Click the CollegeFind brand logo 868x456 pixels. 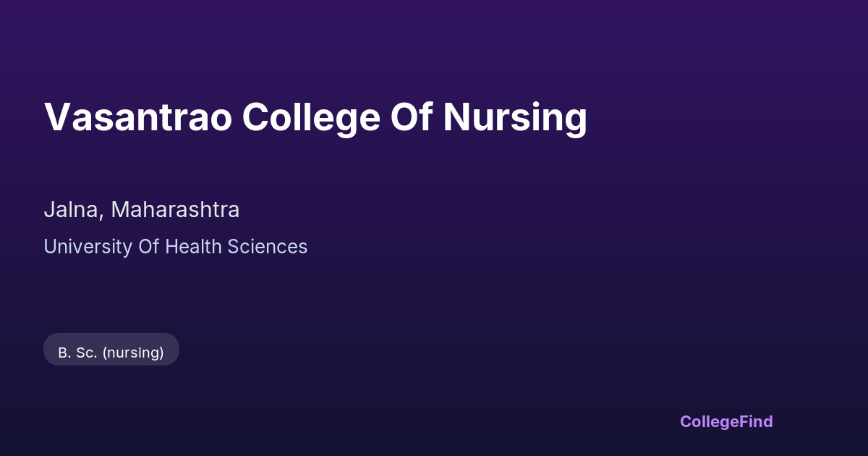click(726, 421)
